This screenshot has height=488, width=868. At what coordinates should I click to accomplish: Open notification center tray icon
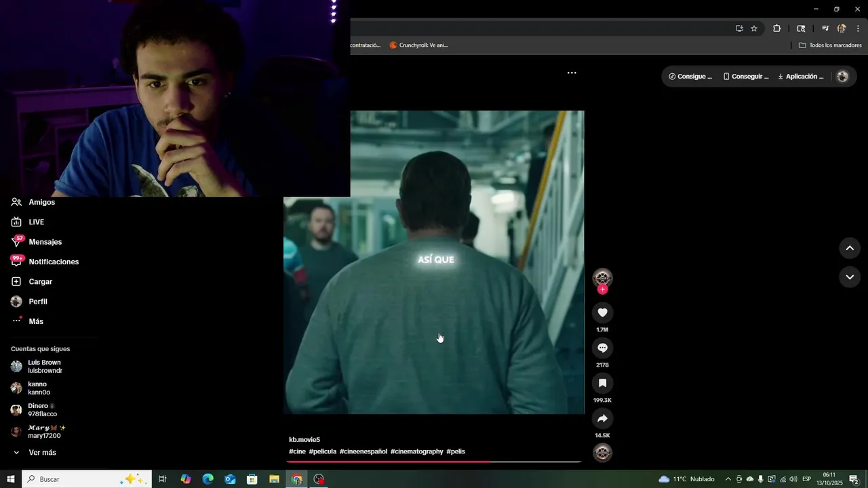[854, 479]
